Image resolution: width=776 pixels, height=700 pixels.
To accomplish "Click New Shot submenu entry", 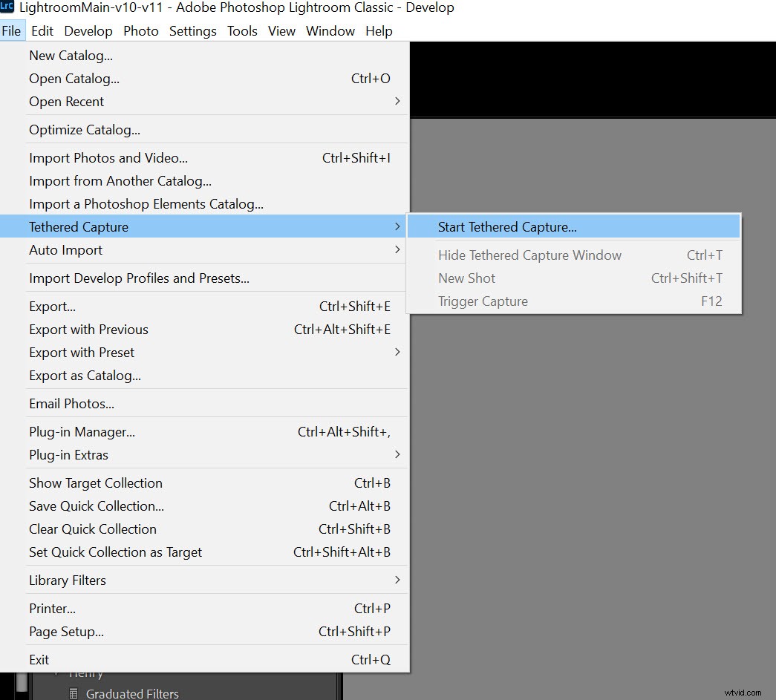I will click(573, 278).
